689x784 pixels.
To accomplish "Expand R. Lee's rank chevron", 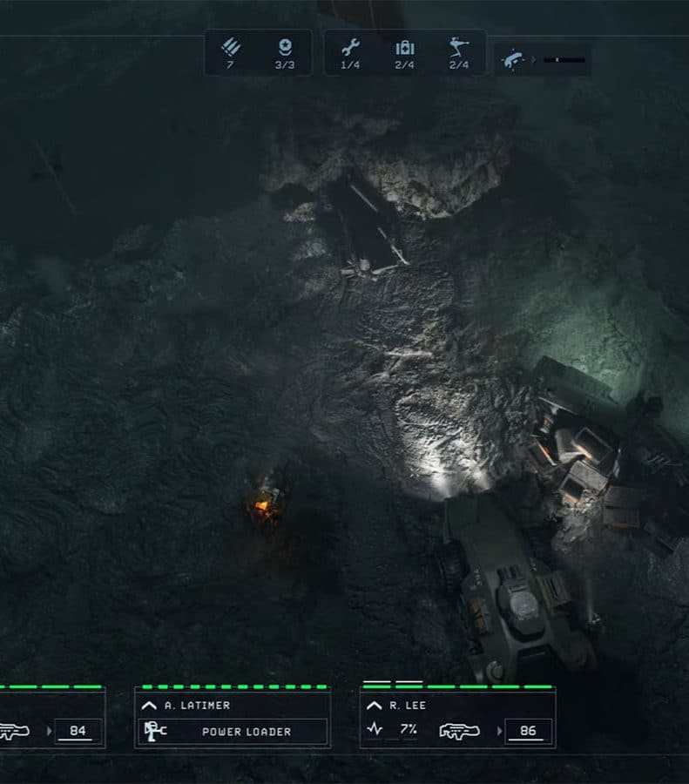I will tap(374, 706).
